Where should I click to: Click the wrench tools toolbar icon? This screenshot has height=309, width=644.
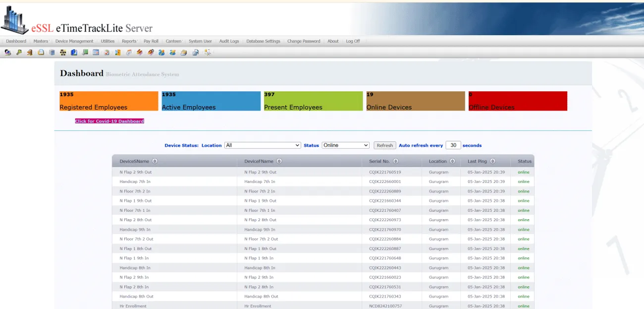click(x=208, y=52)
